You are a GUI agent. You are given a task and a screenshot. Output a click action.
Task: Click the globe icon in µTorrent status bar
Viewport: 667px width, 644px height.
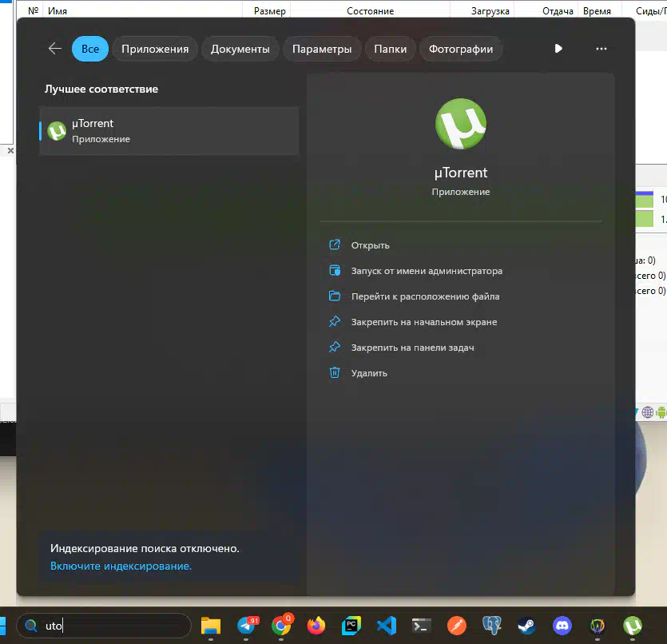pyautogui.click(x=648, y=412)
